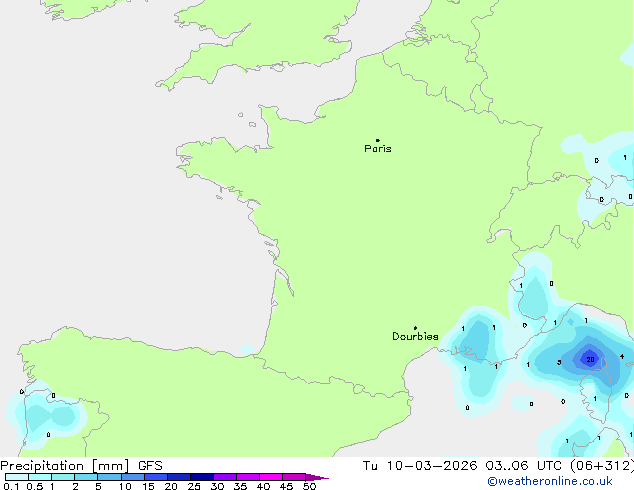
Task: Click the Paris city marker dot
Action: 378,140
